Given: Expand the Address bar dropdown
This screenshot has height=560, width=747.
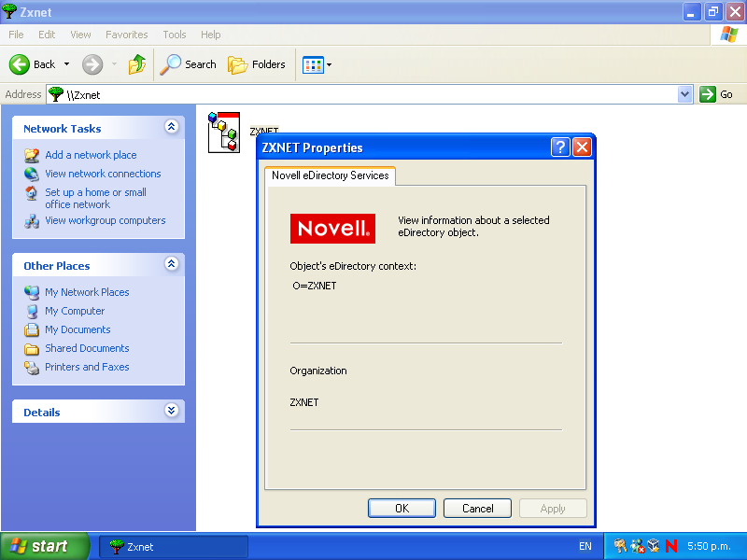Looking at the screenshot, I should point(684,94).
